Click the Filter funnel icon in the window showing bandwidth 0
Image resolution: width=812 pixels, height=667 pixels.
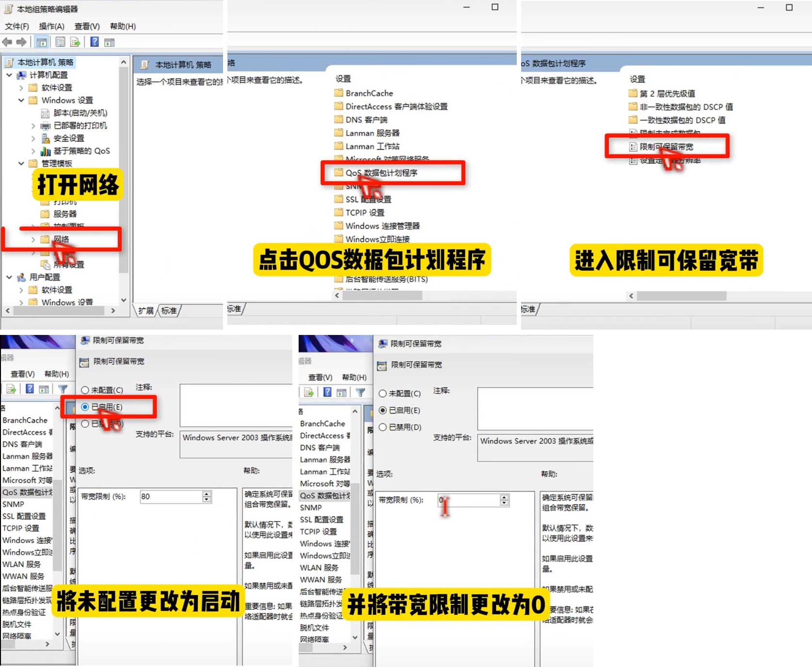360,392
